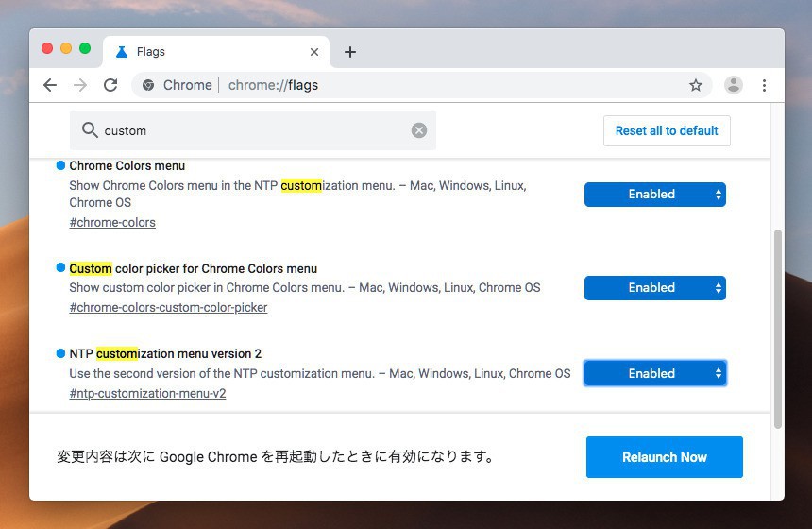Open #ntp-customization-menu-v2 link

[147, 393]
